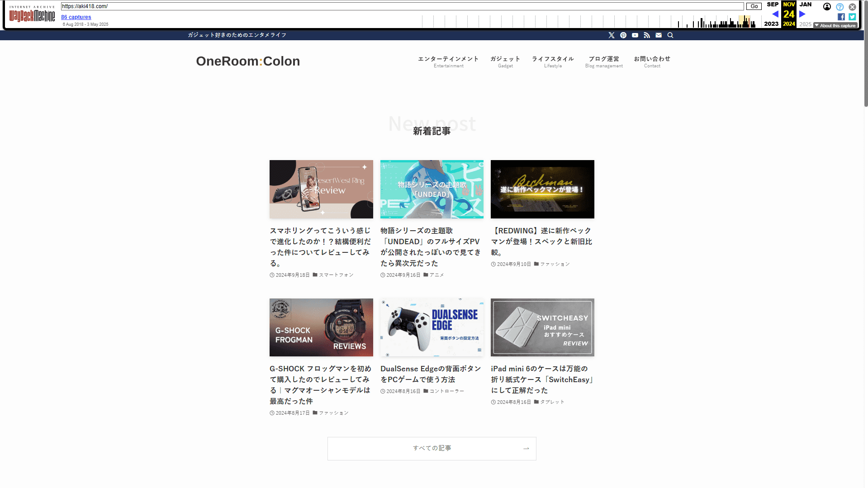Open the Wayback help question icon
This screenshot has height=488, width=868.
tap(840, 7)
